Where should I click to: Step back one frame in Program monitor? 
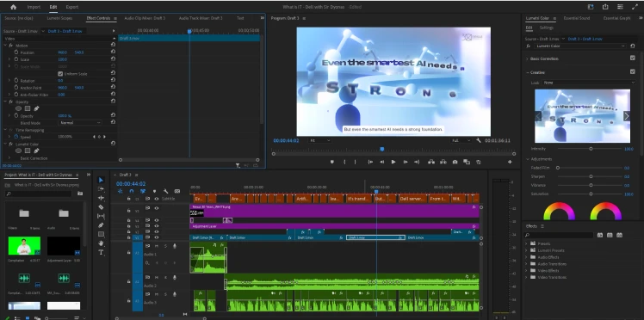382,162
